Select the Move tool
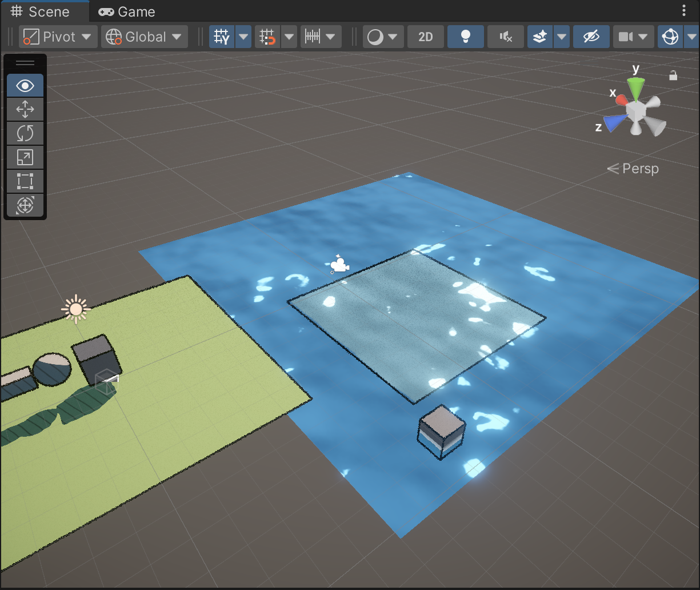This screenshot has height=590, width=700. [25, 109]
